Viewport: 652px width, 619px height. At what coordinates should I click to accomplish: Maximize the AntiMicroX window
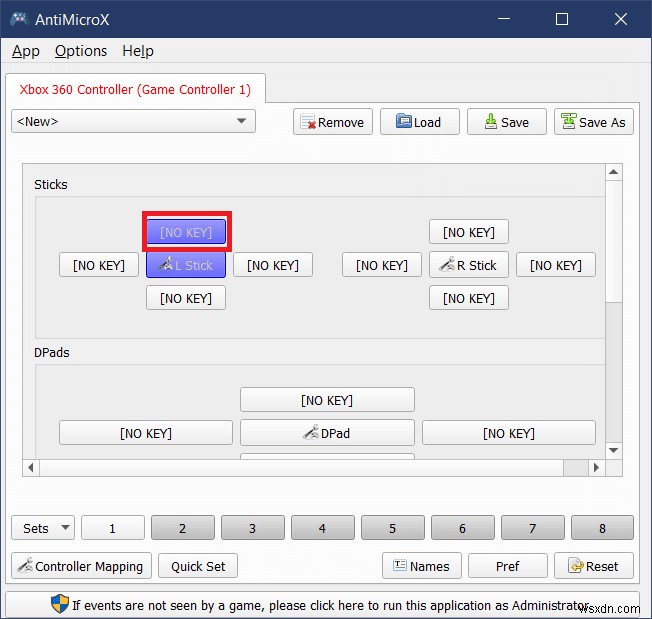562,19
